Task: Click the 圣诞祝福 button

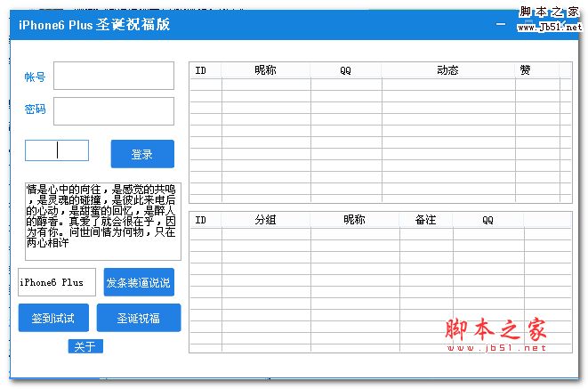Action: 139,318
